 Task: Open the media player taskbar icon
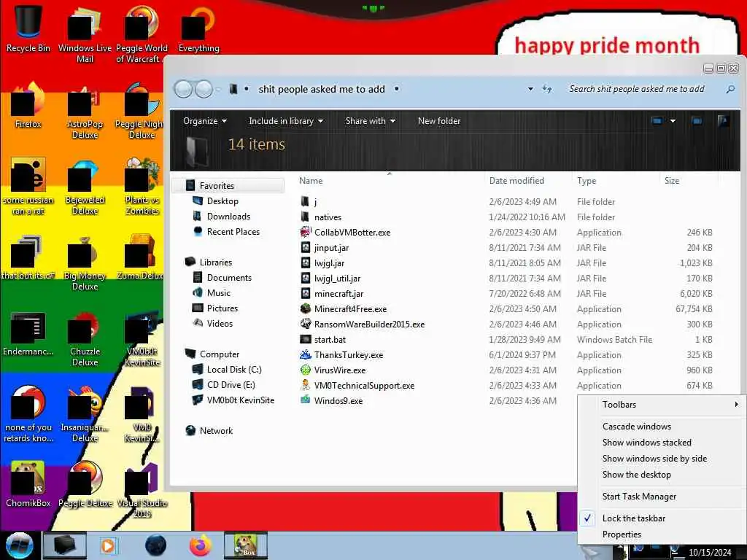click(x=108, y=545)
